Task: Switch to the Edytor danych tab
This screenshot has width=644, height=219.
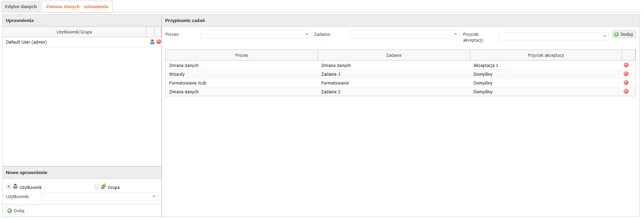Action: coord(21,7)
